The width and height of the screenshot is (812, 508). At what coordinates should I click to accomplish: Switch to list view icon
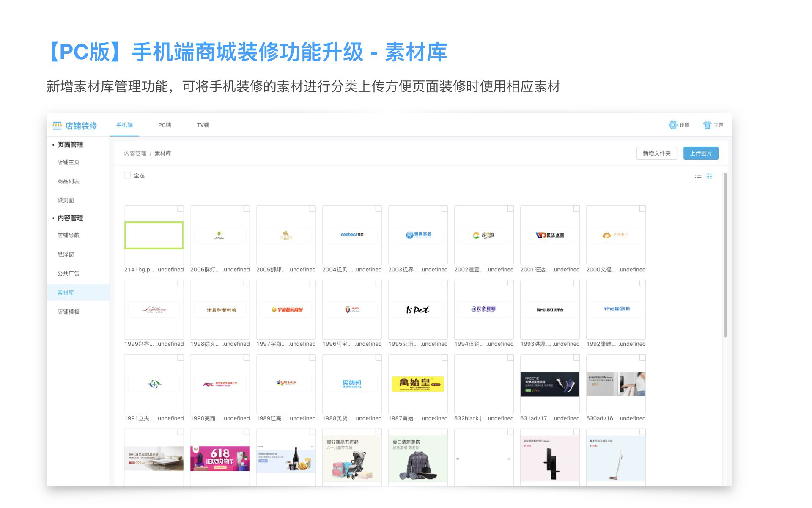[698, 176]
